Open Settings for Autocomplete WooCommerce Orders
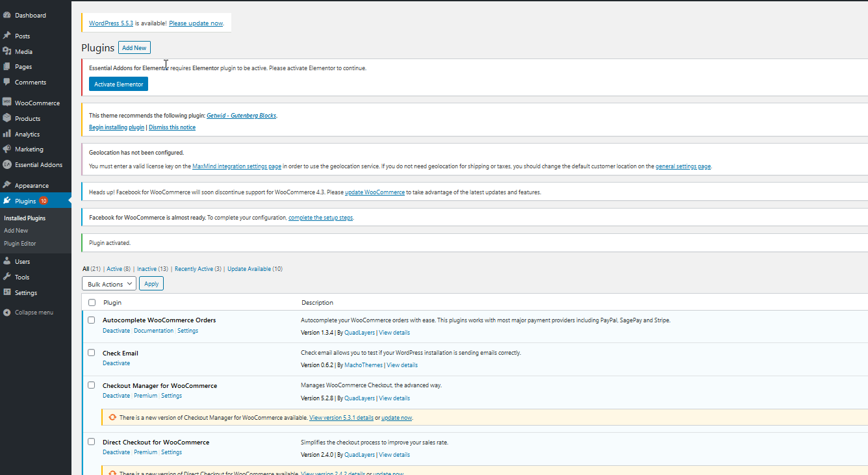The image size is (868, 475). (188, 331)
